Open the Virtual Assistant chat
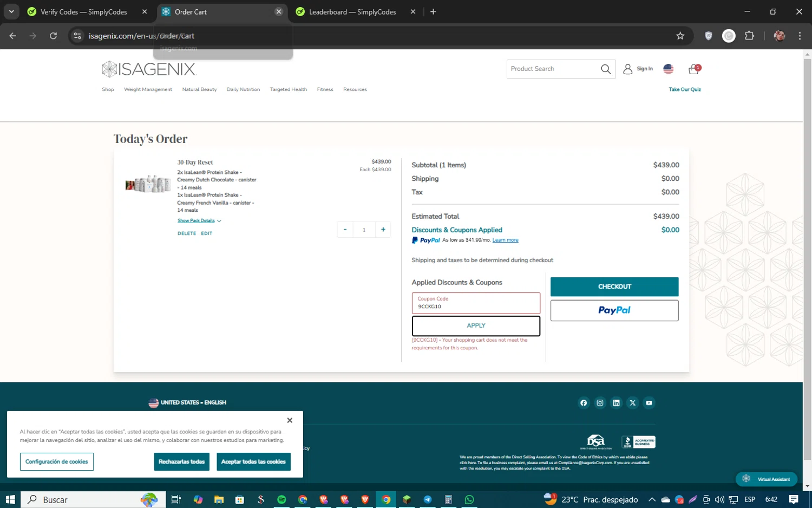Viewport: 812px width, 508px height. [x=767, y=479]
